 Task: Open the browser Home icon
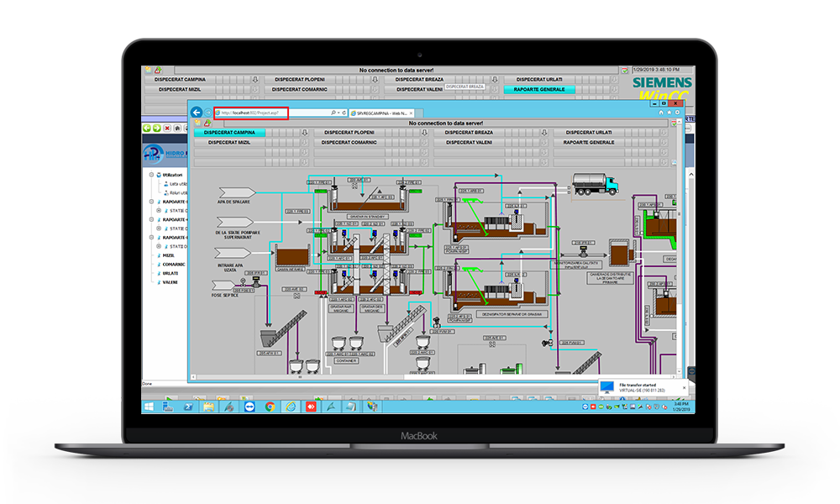[x=661, y=113]
